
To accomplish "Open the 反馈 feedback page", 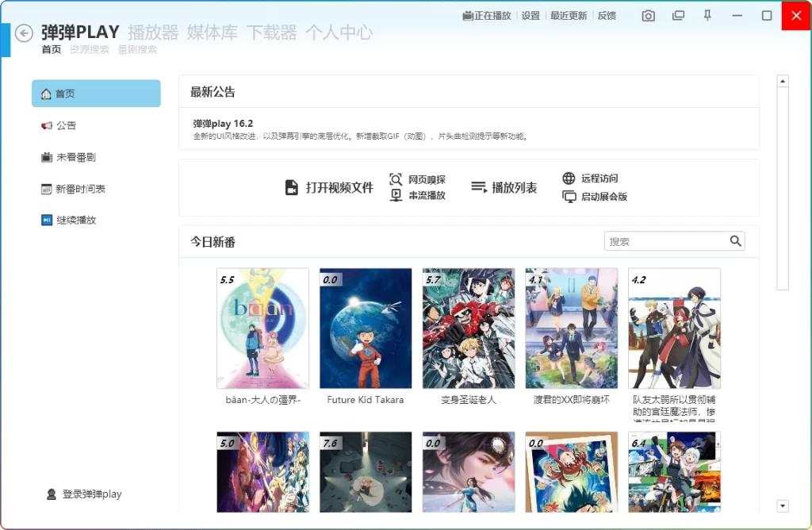I will point(607,15).
